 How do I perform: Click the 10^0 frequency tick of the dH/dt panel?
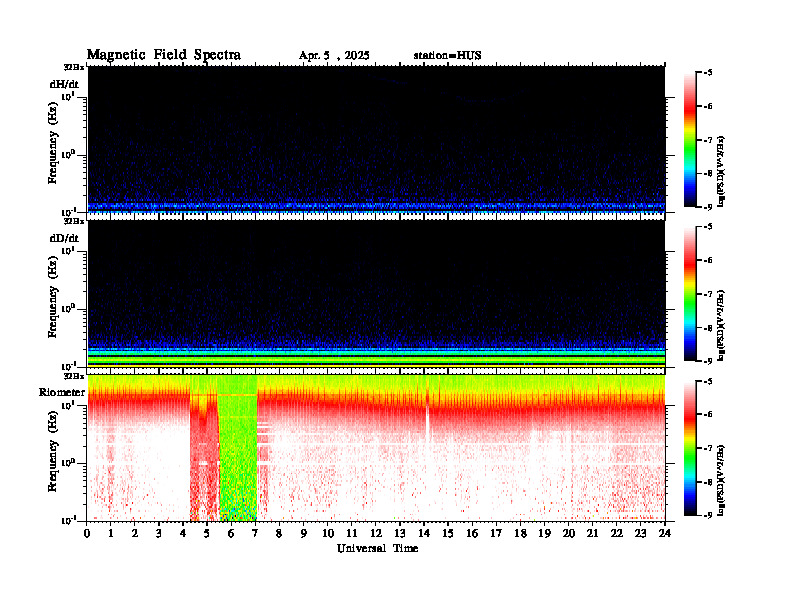click(68, 154)
